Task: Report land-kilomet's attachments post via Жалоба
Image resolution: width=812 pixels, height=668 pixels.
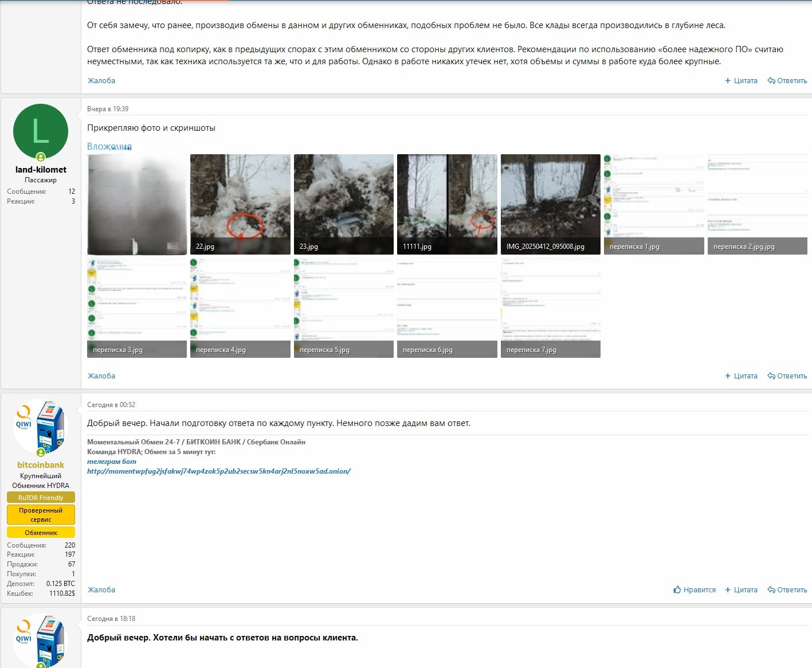Action: pos(101,376)
